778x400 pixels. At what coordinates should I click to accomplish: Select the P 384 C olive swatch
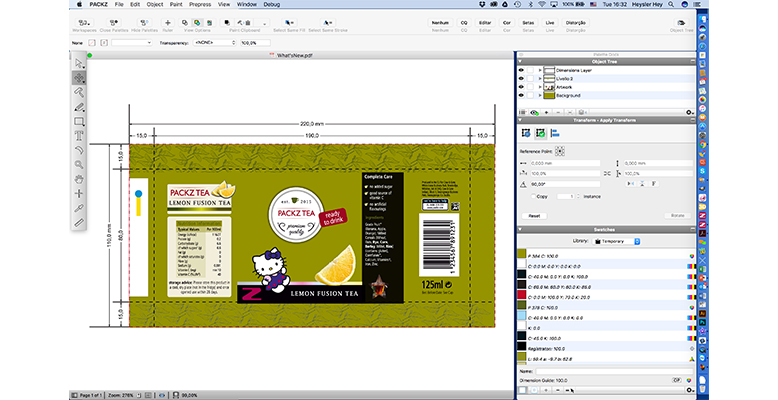[x=605, y=256]
